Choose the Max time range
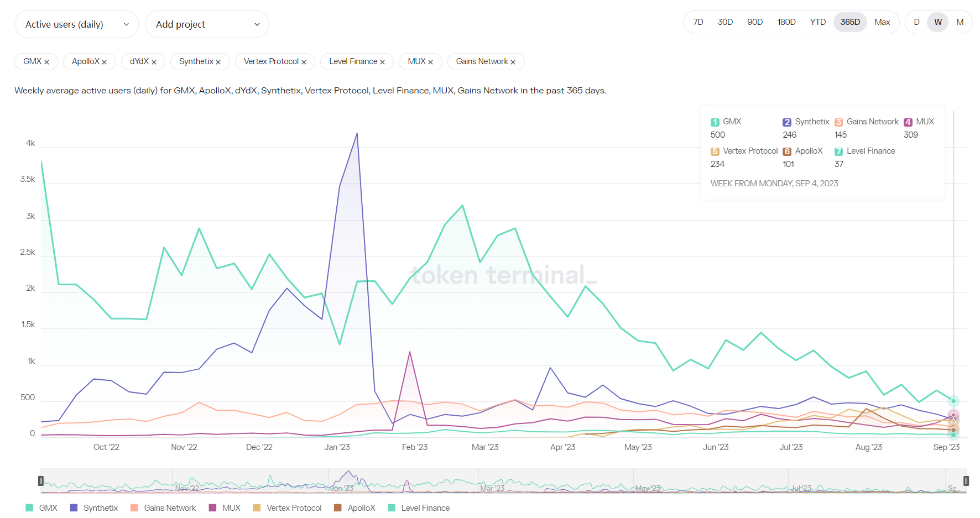 [882, 22]
